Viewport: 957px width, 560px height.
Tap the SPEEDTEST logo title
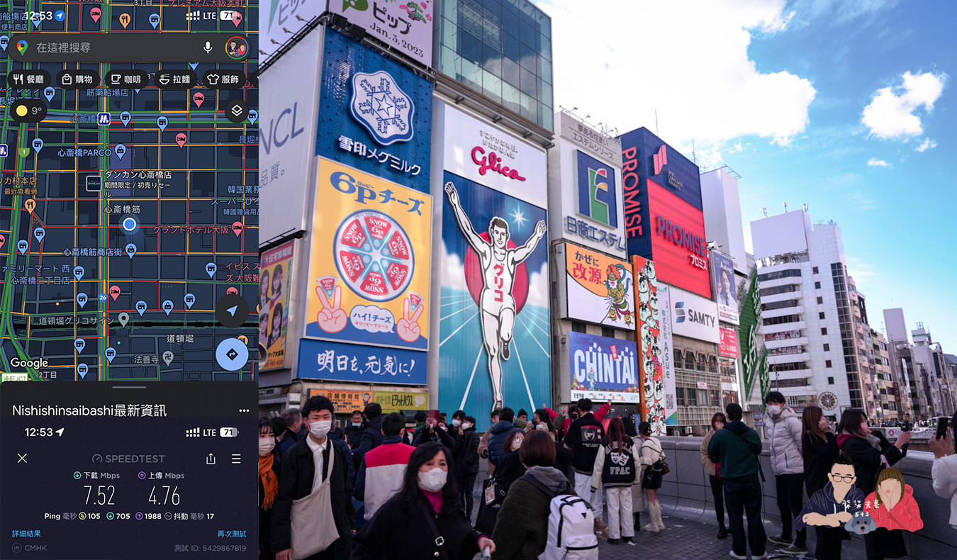click(128, 459)
